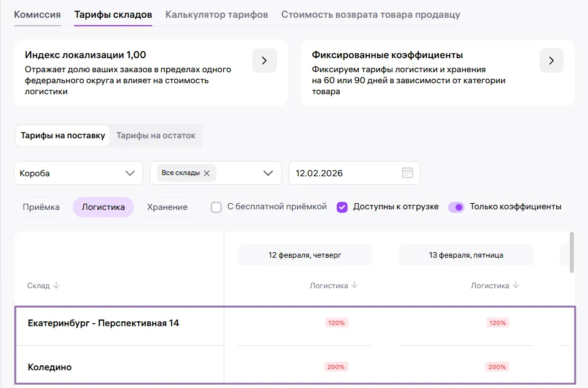588x388 pixels.
Task: Open the Индекс локализации arrow button
Action: tap(264, 61)
